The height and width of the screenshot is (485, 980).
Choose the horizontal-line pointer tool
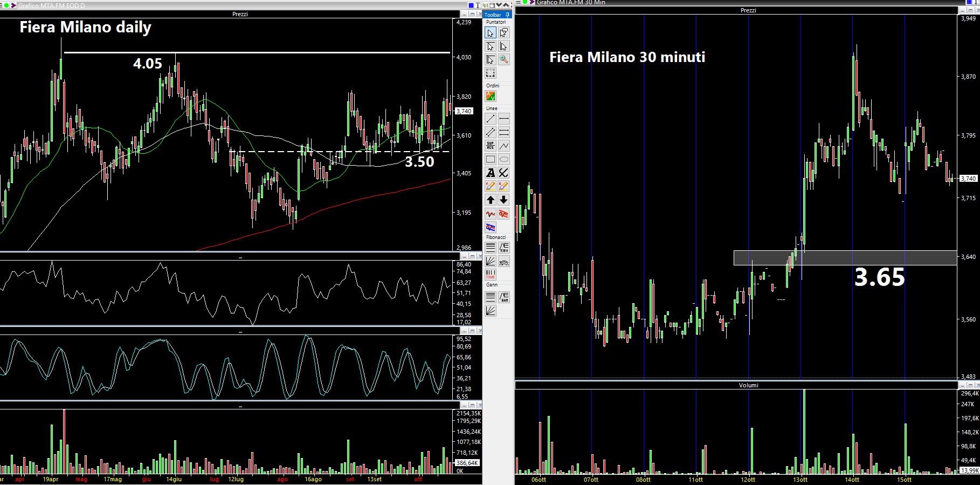pos(491,46)
